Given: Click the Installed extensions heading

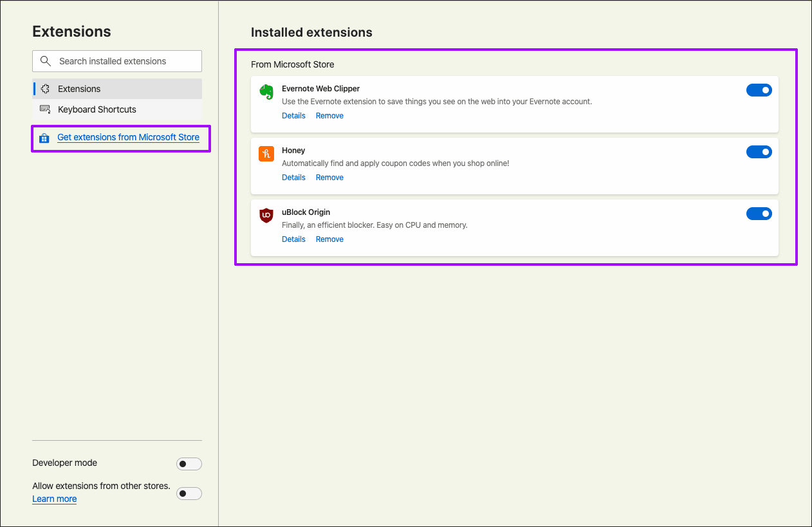Looking at the screenshot, I should (311, 32).
